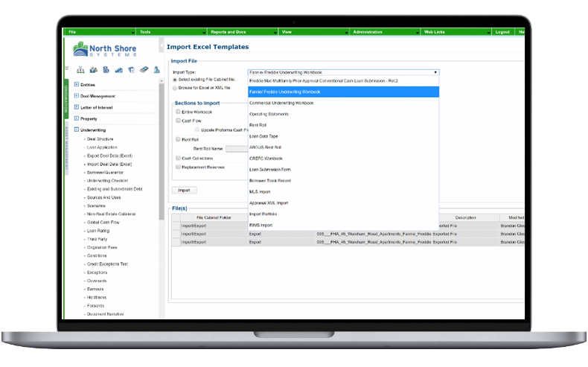Open Export Deal Data (Excel) item
Viewport: 588px width, 367px height.
(x=110, y=156)
